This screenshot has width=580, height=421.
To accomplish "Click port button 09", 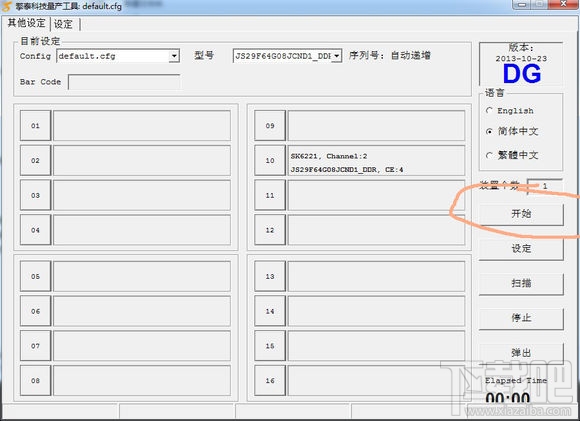I will pyautogui.click(x=270, y=125).
